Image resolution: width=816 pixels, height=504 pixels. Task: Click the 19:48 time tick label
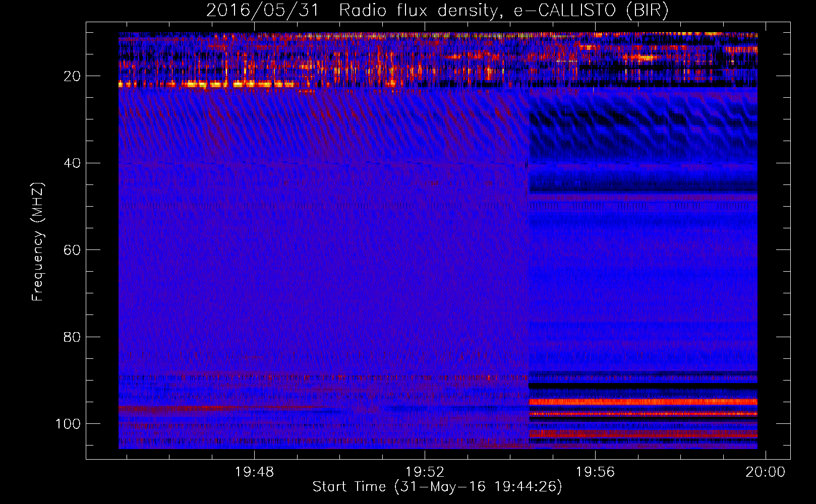pos(254,472)
